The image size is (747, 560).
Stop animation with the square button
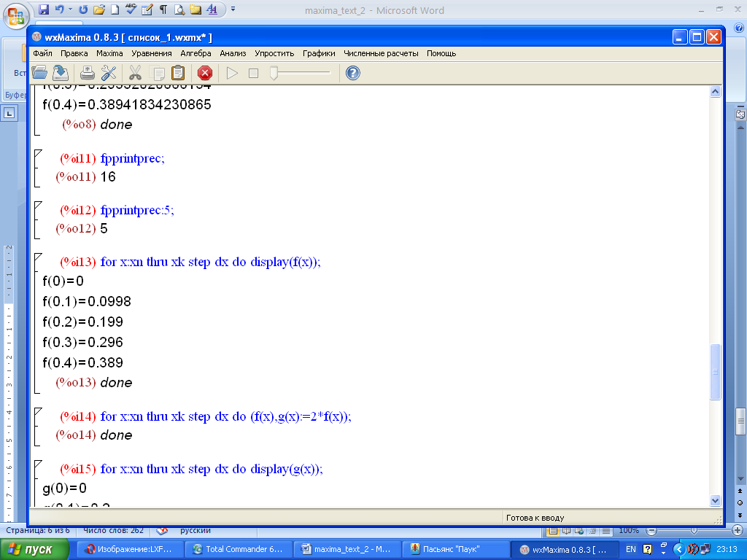pyautogui.click(x=253, y=73)
